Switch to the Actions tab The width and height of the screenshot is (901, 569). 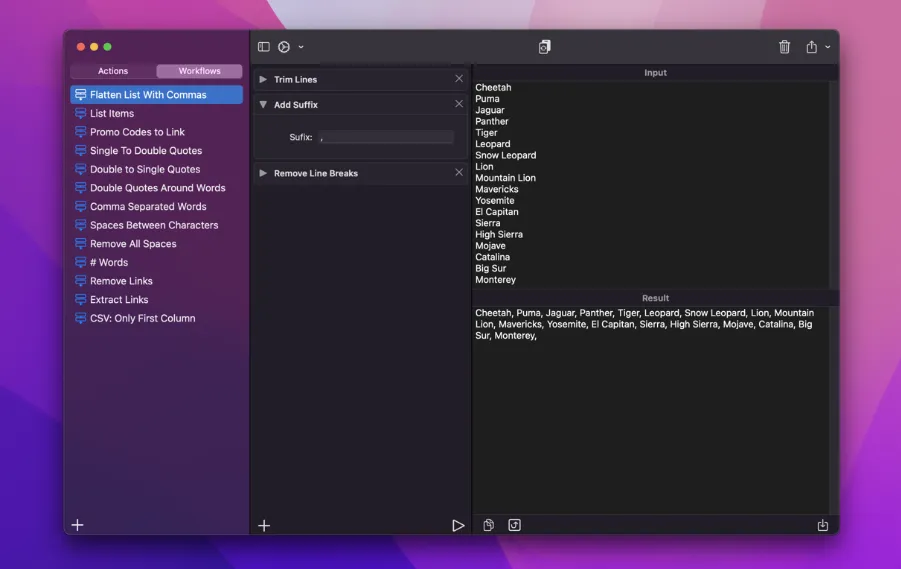[x=113, y=71]
